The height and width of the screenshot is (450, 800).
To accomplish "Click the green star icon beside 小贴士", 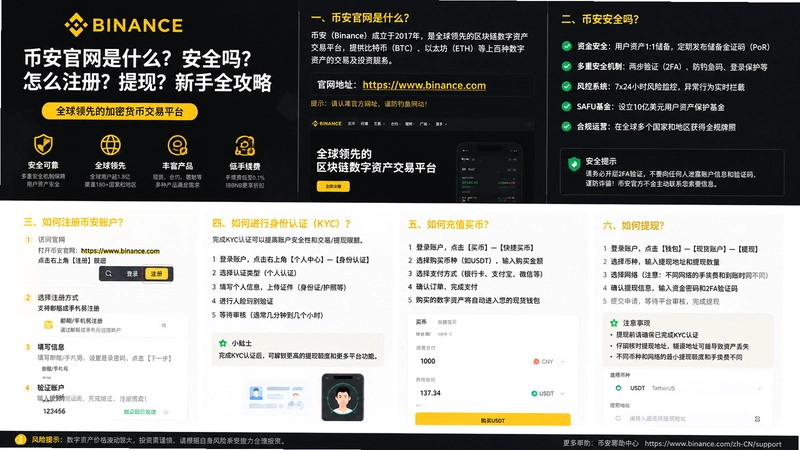I will point(222,343).
